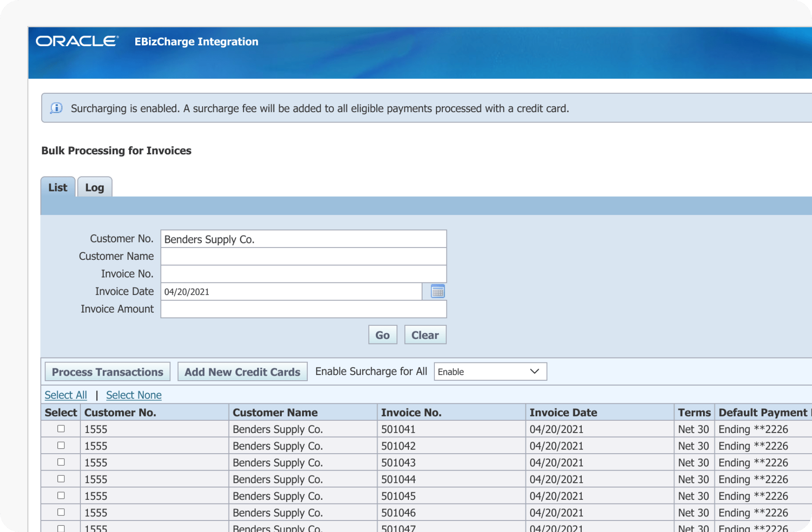This screenshot has width=812, height=532.
Task: Click the surcharging enabled message text
Action: click(320, 108)
